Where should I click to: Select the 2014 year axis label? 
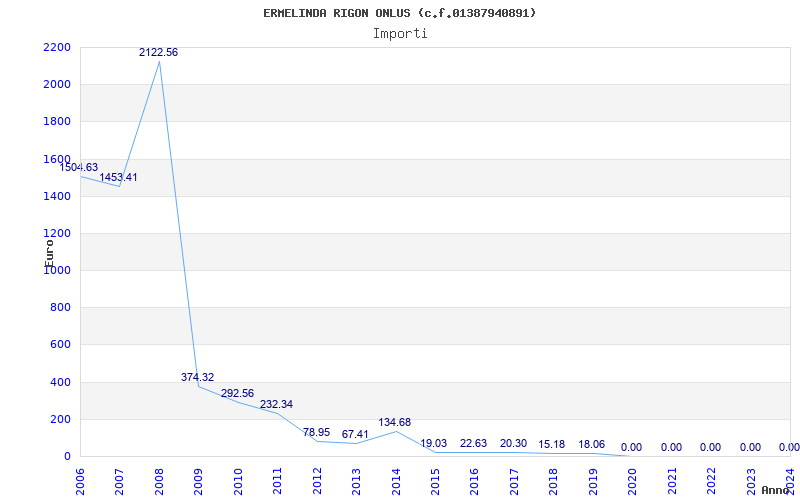396,481
